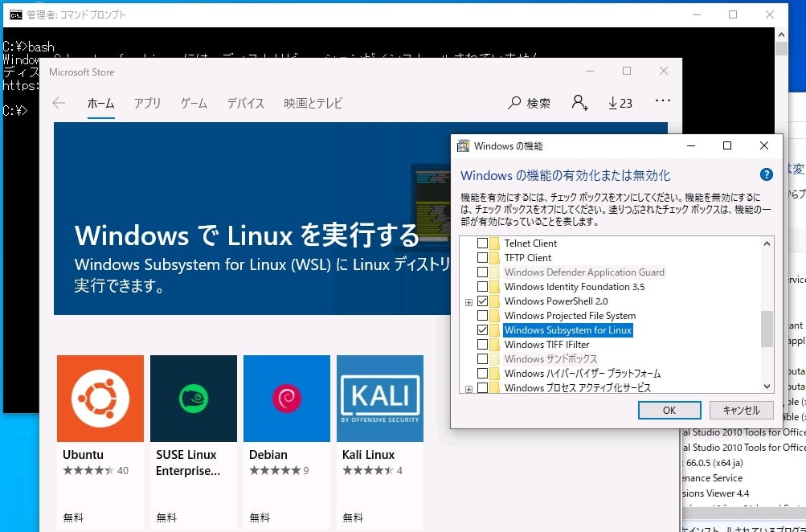This screenshot has width=806, height=532.
Task: Select the Windows TIFF IFilter row label
Action: (x=547, y=345)
